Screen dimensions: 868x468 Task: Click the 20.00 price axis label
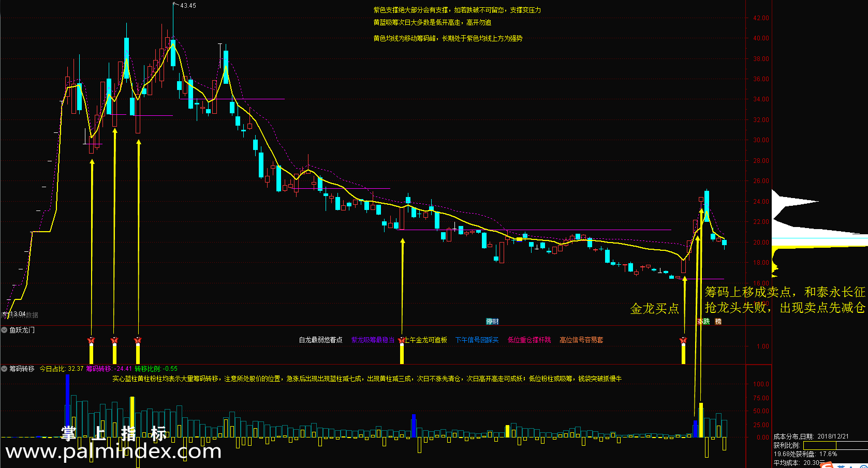click(x=761, y=243)
